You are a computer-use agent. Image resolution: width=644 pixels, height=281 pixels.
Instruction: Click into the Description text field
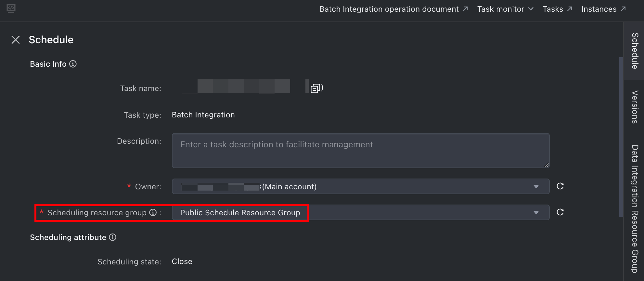click(x=360, y=151)
